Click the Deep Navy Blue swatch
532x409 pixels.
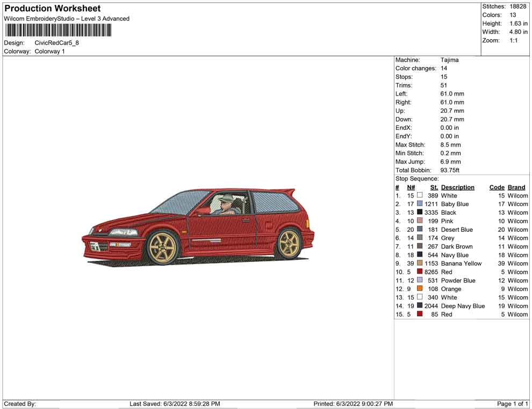coord(420,305)
